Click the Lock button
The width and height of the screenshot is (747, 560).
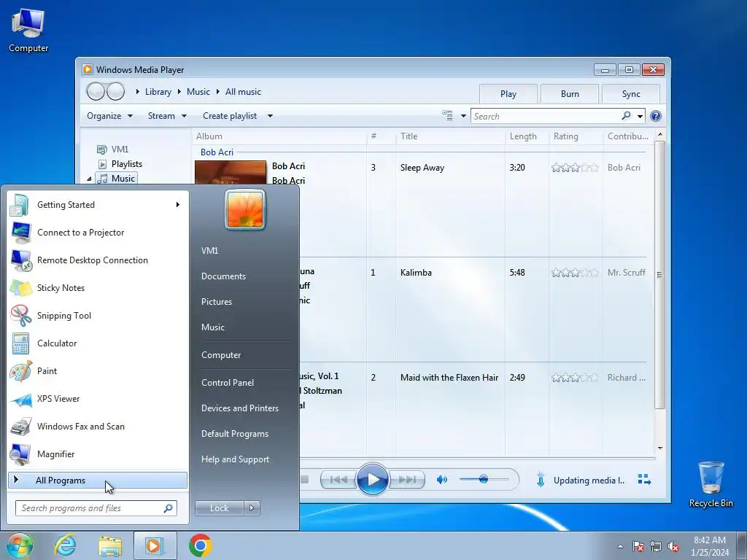[219, 508]
